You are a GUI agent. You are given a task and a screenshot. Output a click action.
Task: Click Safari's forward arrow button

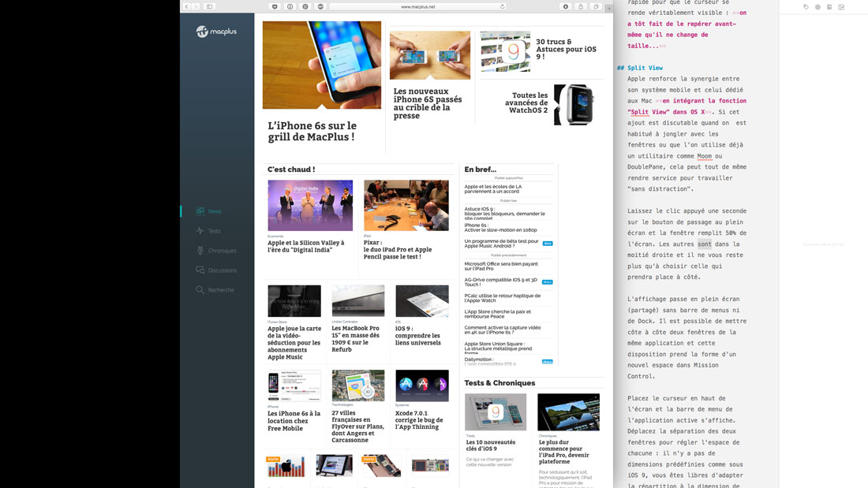tap(195, 6)
